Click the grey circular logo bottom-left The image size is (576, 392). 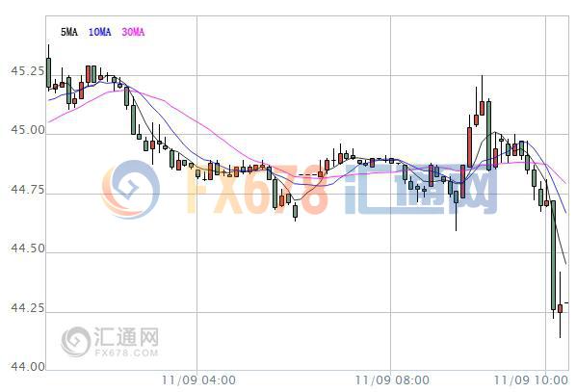[75, 342]
